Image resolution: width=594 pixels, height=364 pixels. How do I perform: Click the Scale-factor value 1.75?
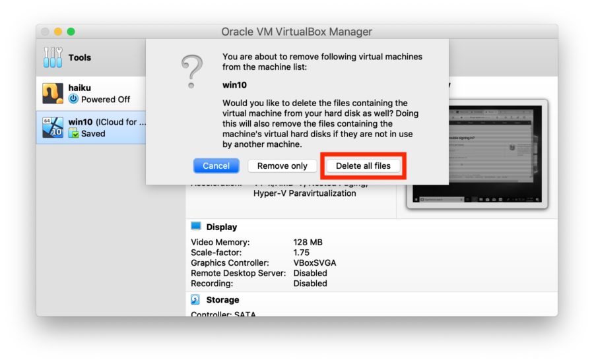[x=301, y=253]
